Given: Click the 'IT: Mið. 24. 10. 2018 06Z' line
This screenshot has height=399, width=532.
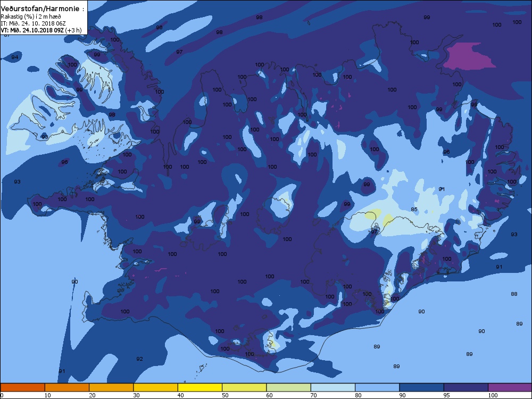Looking at the screenshot, I should (33, 23).
